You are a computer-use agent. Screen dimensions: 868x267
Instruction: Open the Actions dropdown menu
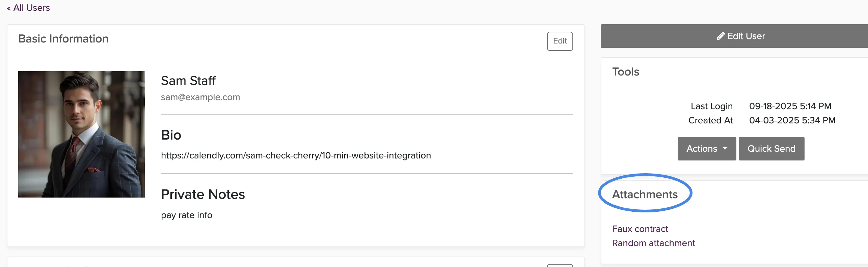707,149
